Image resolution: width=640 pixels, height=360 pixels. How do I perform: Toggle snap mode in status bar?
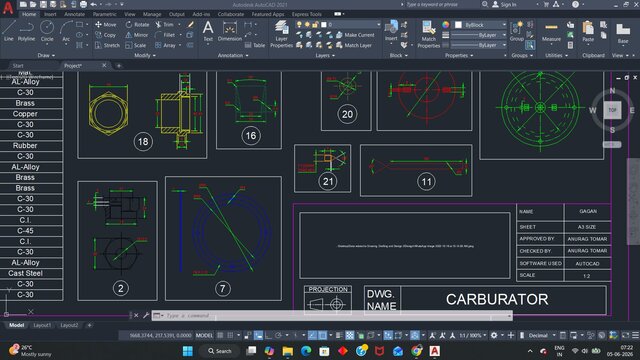pos(230,336)
